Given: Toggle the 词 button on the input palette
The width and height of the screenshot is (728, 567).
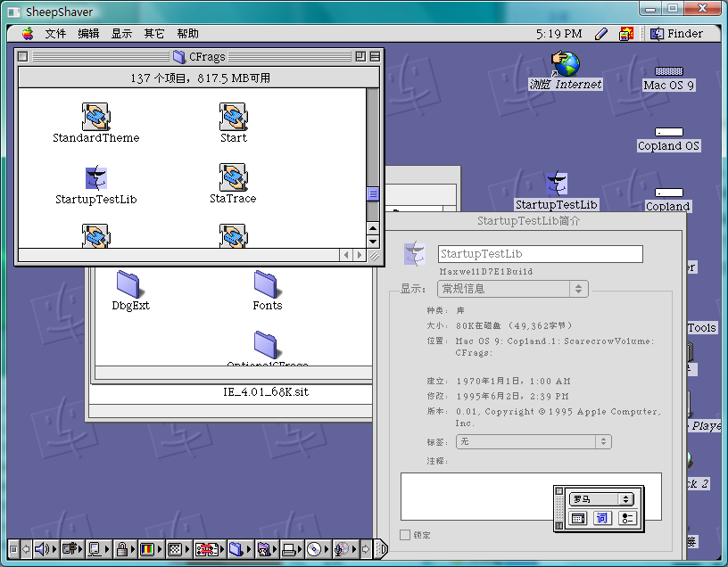Looking at the screenshot, I should (x=601, y=517).
